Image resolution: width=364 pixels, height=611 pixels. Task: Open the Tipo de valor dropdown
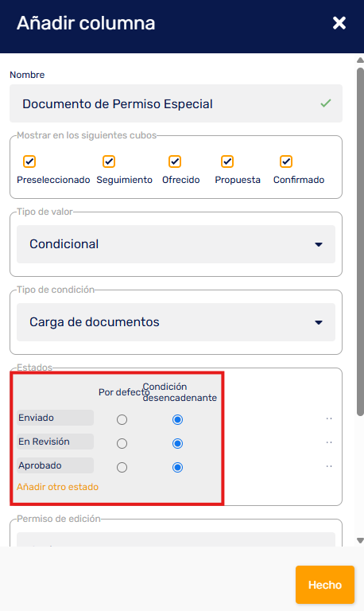(176, 244)
